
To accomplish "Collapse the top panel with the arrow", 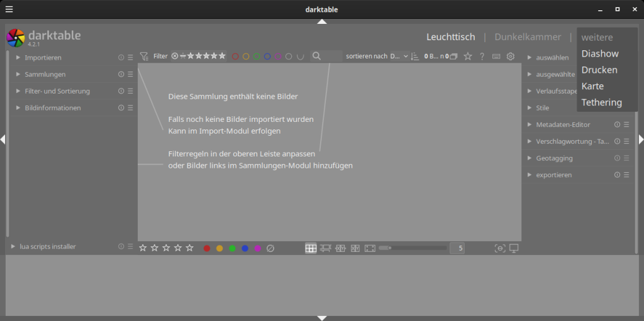I will [x=322, y=21].
